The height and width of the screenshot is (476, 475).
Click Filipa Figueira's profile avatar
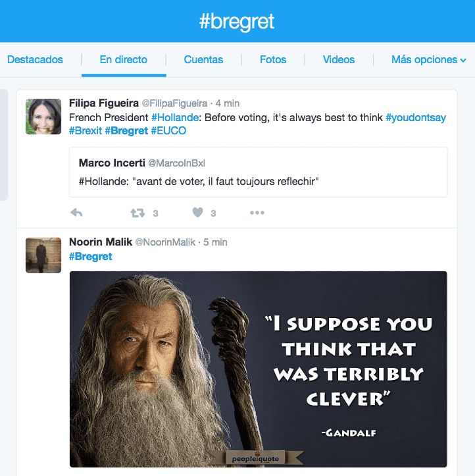tap(43, 117)
